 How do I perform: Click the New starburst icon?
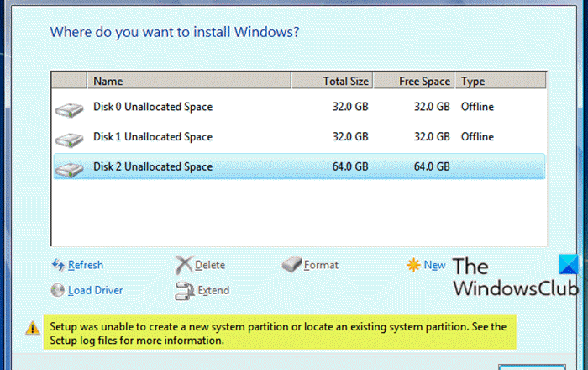[x=413, y=265]
